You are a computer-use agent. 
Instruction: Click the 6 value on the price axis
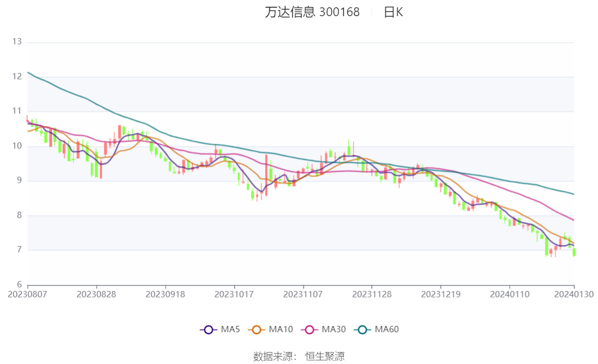(19, 285)
